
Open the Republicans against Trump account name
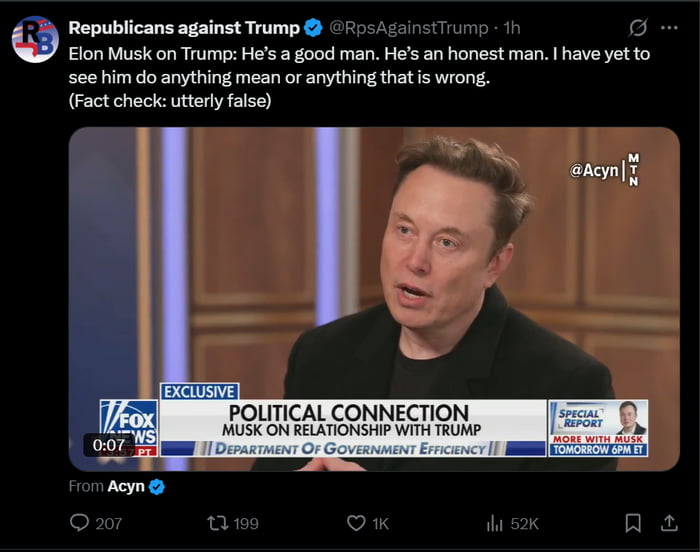click(x=184, y=28)
